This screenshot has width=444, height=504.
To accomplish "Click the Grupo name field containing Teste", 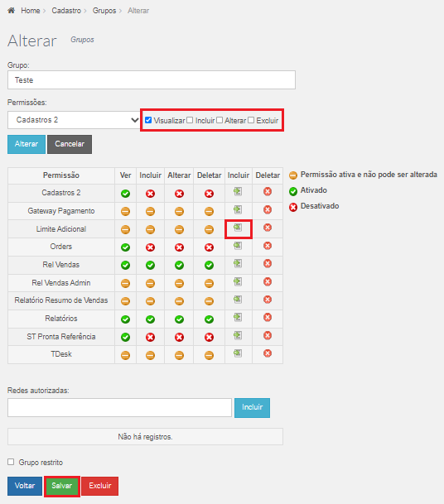I will (x=152, y=80).
